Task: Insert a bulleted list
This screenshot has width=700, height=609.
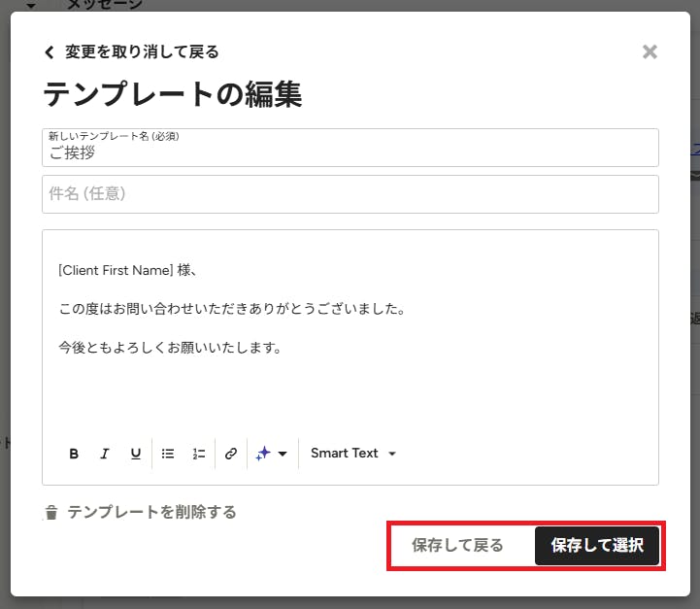Action: click(x=168, y=454)
